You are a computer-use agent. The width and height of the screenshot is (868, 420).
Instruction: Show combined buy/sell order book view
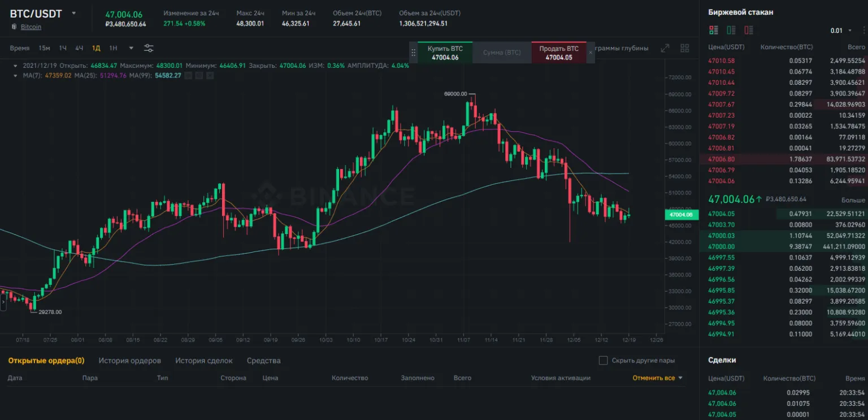(x=713, y=29)
